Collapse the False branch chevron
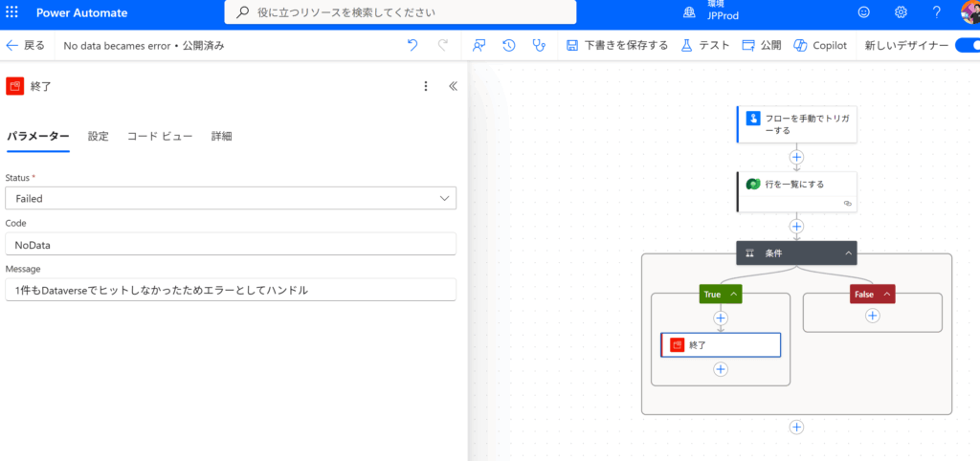The image size is (980, 461). [886, 295]
